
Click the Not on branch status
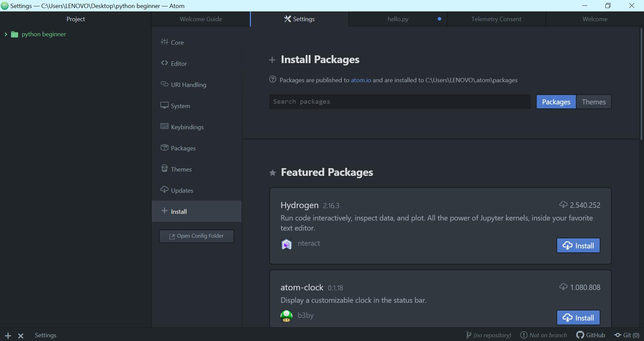click(x=544, y=335)
